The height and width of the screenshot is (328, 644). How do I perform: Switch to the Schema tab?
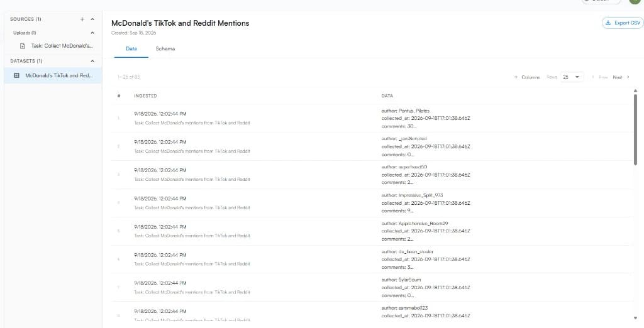(x=165, y=48)
